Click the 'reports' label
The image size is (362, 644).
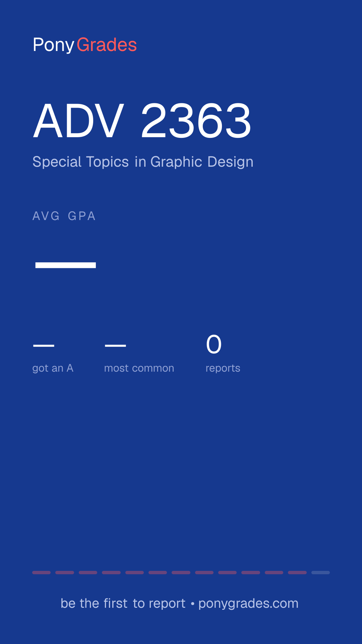[x=223, y=368]
